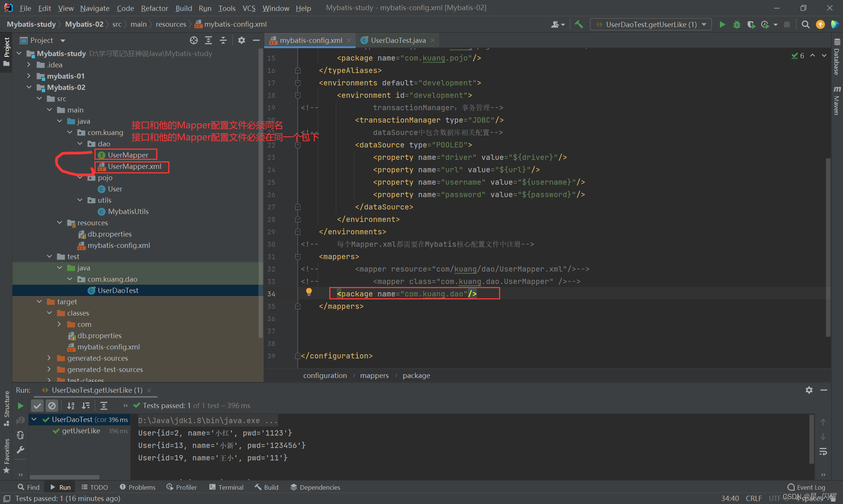This screenshot has height=504, width=843.
Task: Run the UserDaoTest.getUserLike configuration
Action: point(722,24)
